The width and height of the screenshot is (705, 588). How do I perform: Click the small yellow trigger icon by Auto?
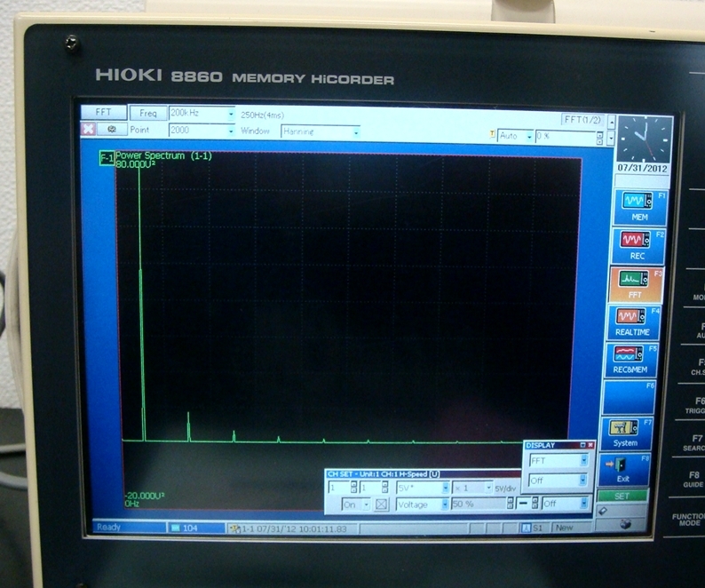(x=492, y=134)
